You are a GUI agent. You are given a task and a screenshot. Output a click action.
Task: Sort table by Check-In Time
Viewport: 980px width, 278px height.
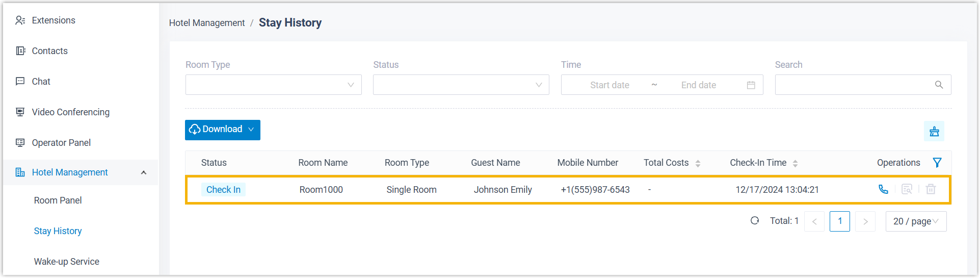click(795, 163)
